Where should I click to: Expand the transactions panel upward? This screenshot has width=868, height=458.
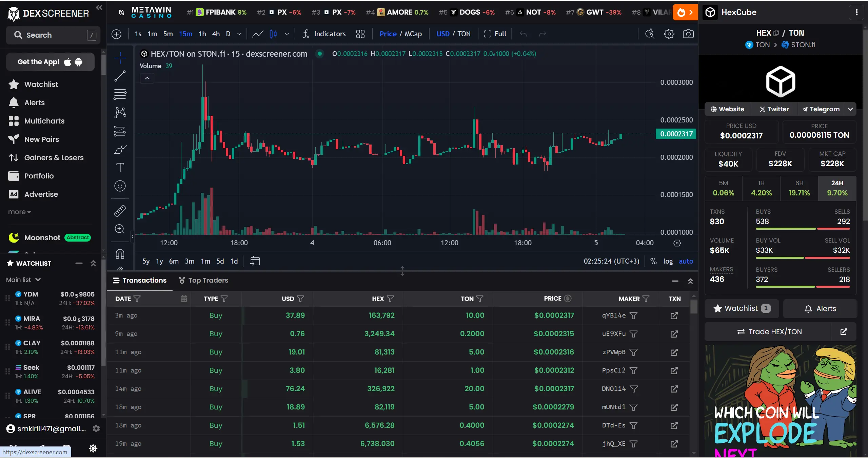tap(690, 281)
